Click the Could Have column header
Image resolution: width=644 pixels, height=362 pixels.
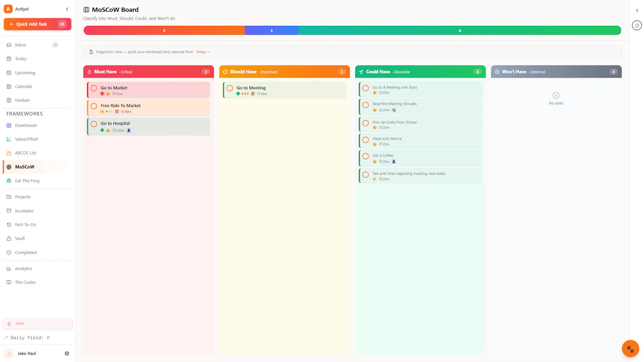[420, 72]
